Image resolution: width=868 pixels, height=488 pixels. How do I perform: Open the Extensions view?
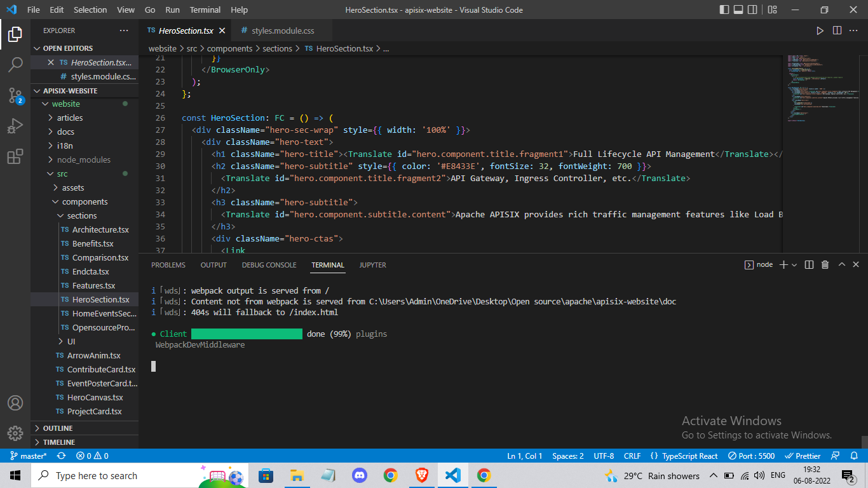click(x=15, y=156)
